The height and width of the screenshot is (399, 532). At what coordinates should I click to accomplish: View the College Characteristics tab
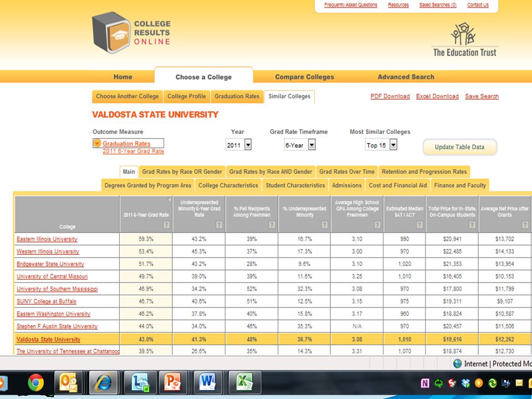[228, 185]
